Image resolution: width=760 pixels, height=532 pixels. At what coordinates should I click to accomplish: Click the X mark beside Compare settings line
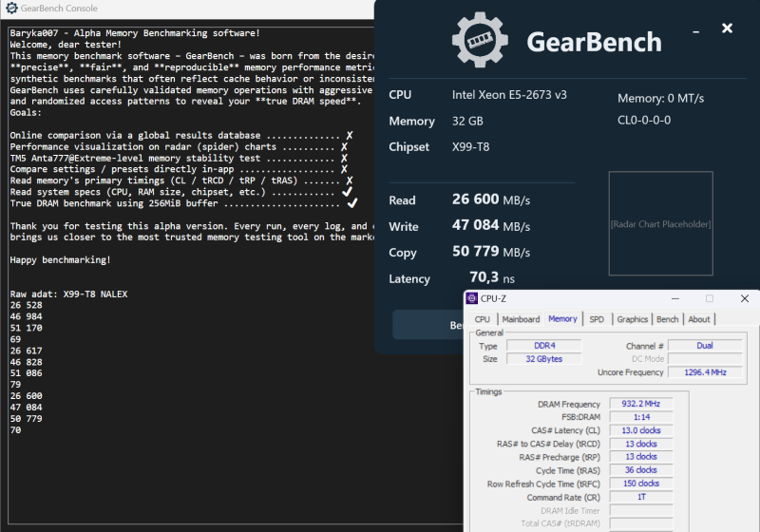pos(344,169)
